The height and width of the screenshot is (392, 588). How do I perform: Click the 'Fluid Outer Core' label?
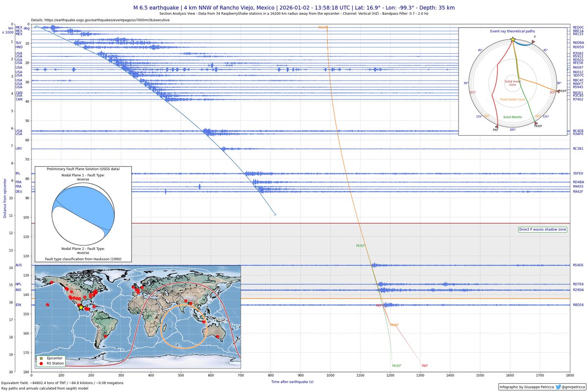513,99
